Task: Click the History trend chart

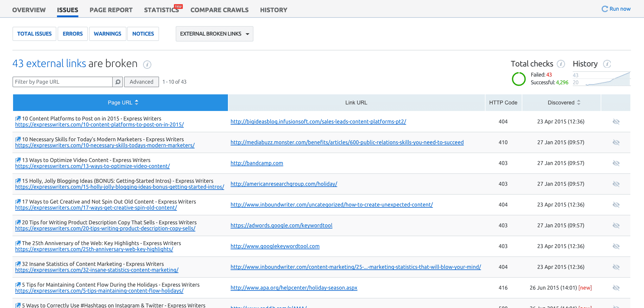Action: tap(602, 79)
